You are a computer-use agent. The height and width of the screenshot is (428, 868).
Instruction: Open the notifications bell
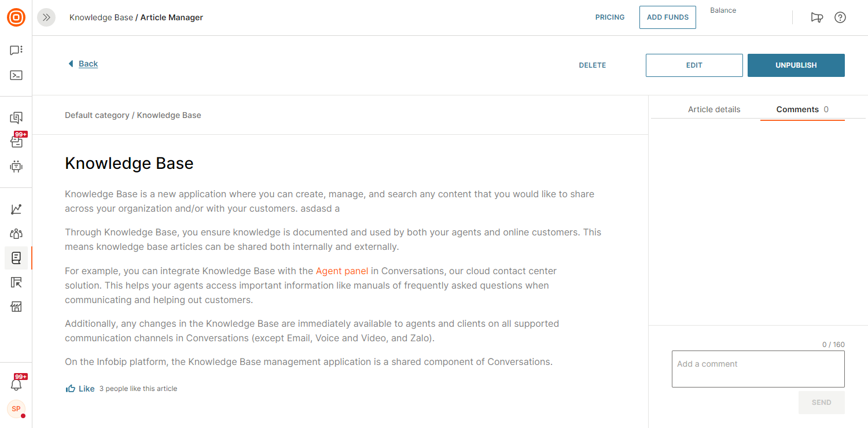pos(16,385)
